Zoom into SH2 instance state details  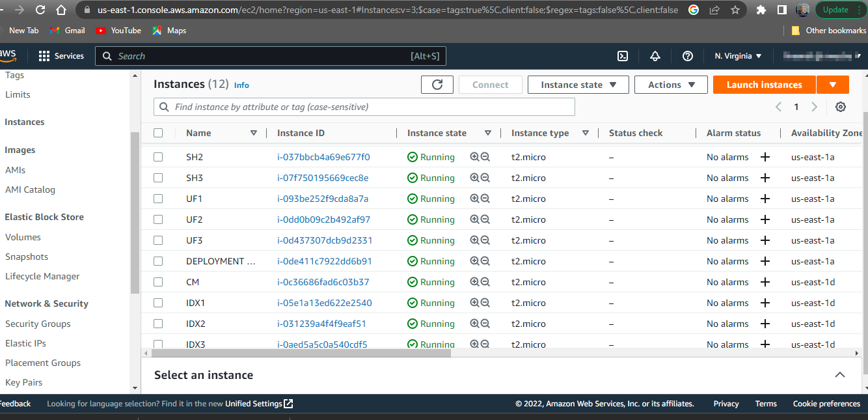[473, 157]
